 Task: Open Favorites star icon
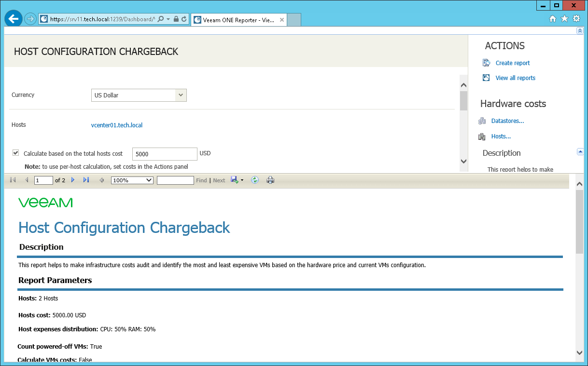(x=564, y=19)
